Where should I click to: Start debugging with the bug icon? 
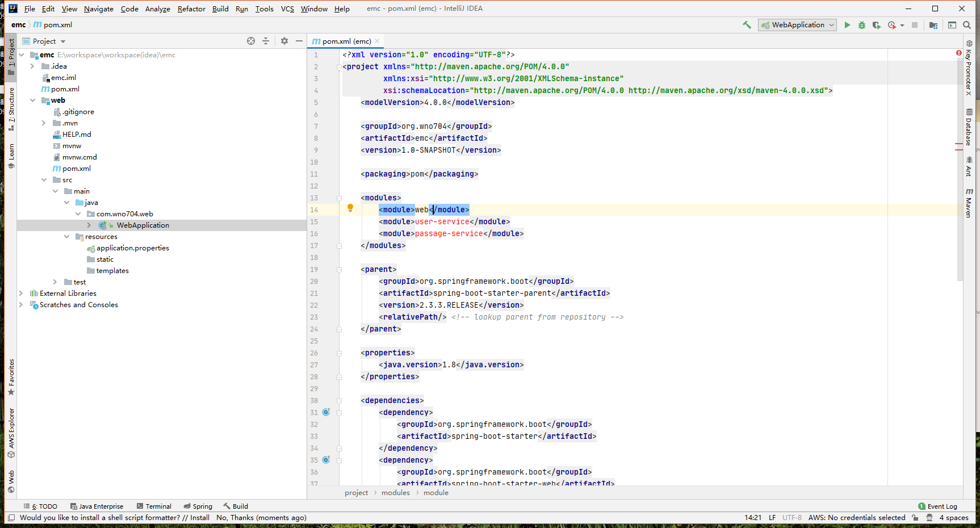click(862, 25)
